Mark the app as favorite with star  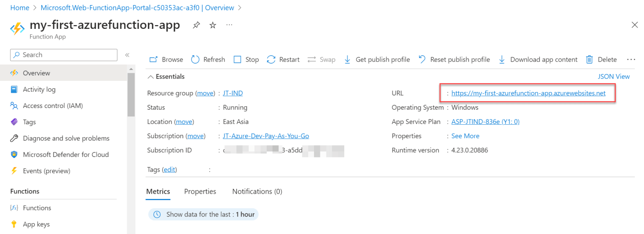[213, 26]
